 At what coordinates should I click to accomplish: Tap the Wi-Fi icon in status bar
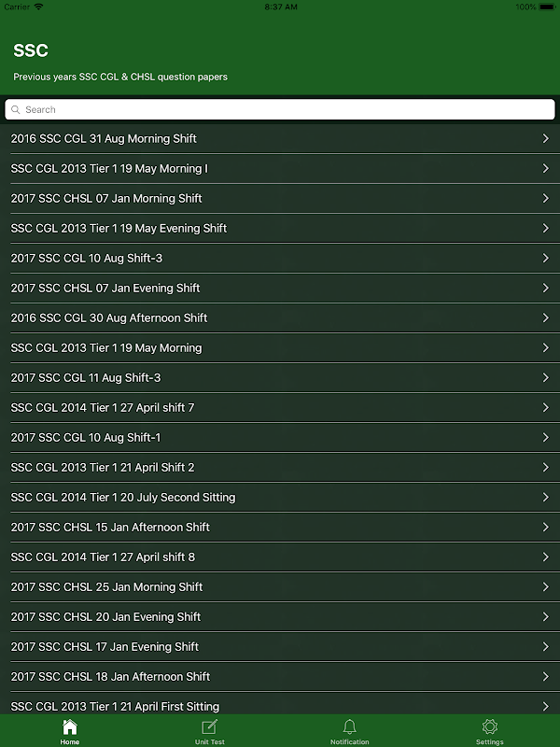tap(39, 7)
